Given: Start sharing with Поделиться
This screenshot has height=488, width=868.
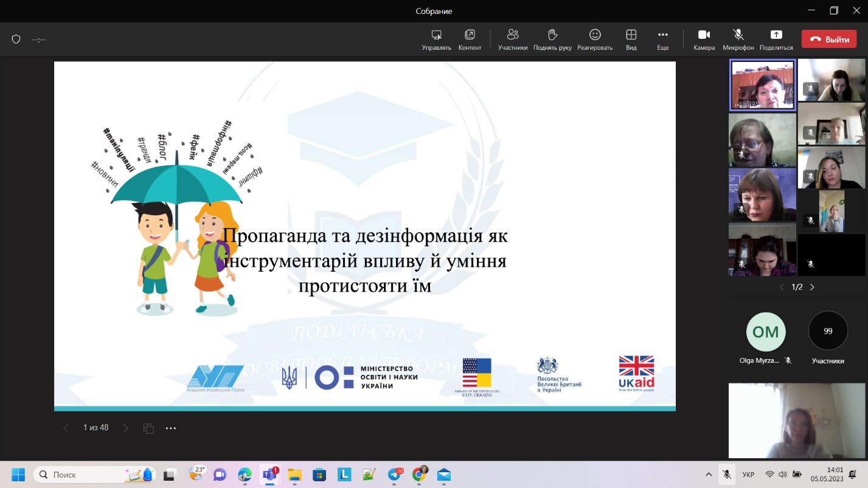Looking at the screenshot, I should (x=776, y=40).
